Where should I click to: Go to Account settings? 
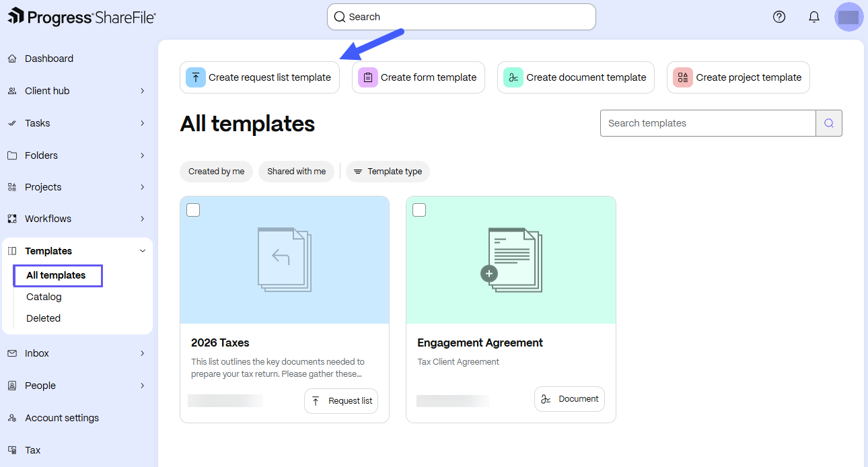62,418
